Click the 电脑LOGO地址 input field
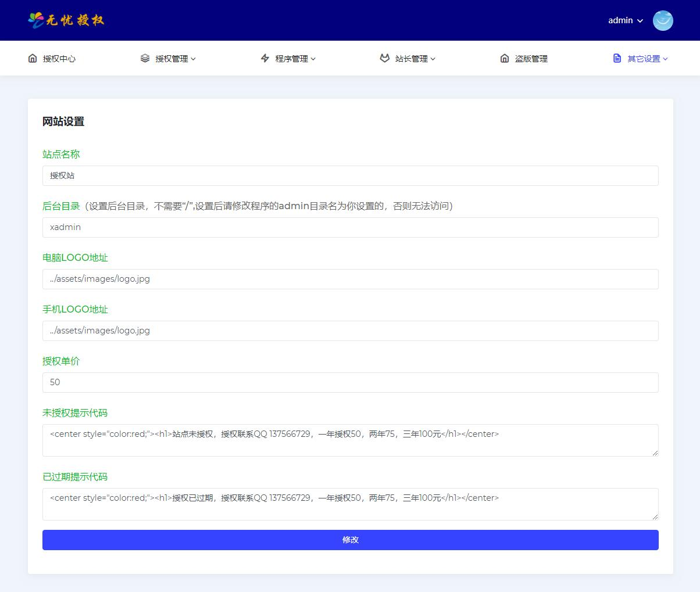The height and width of the screenshot is (592, 700). click(x=350, y=279)
